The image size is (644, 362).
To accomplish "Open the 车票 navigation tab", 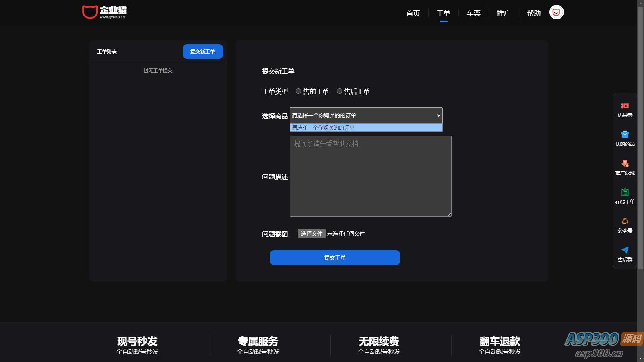I will (x=473, y=13).
